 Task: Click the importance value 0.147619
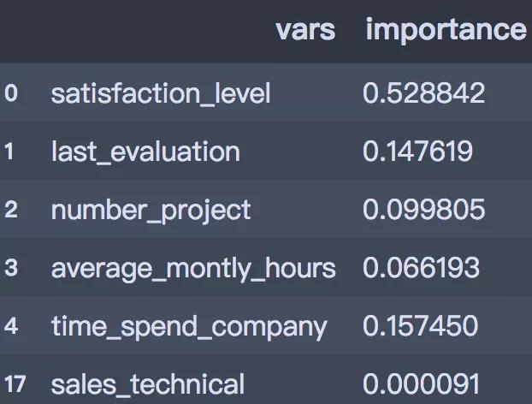click(x=417, y=151)
